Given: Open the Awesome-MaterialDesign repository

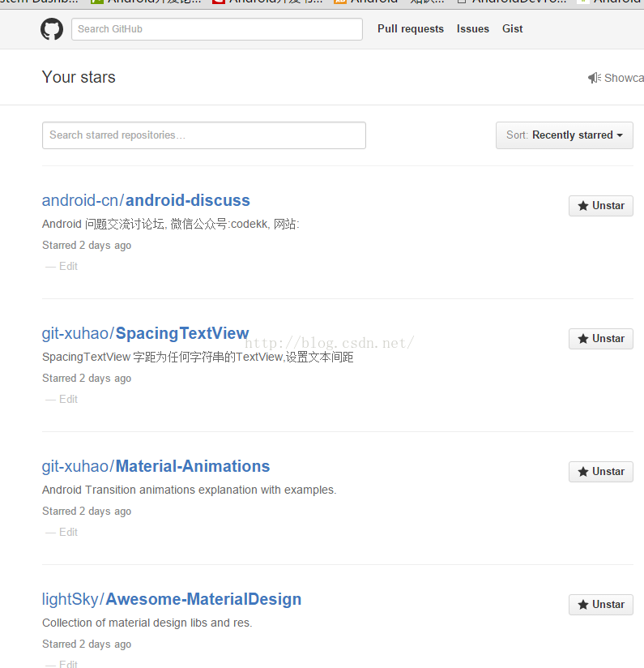Looking at the screenshot, I should (x=203, y=599).
